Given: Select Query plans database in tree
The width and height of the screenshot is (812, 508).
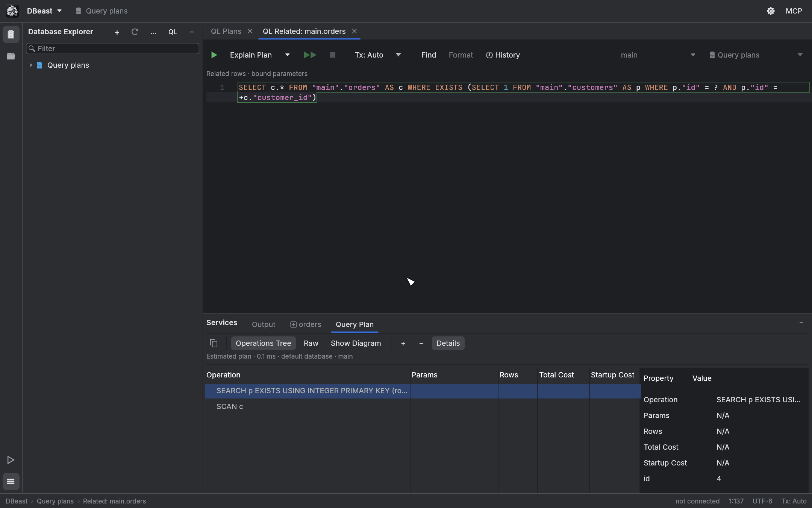Looking at the screenshot, I should [x=68, y=65].
